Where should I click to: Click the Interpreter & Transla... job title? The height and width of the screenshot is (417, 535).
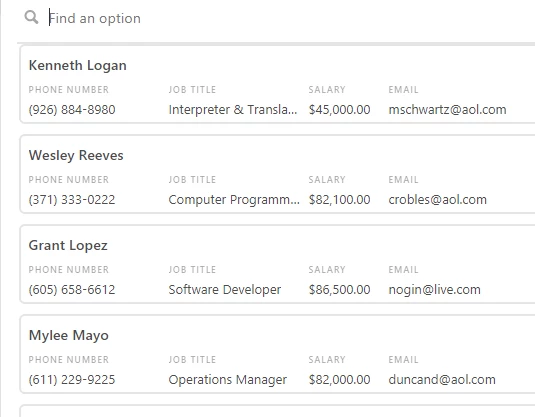tap(233, 110)
